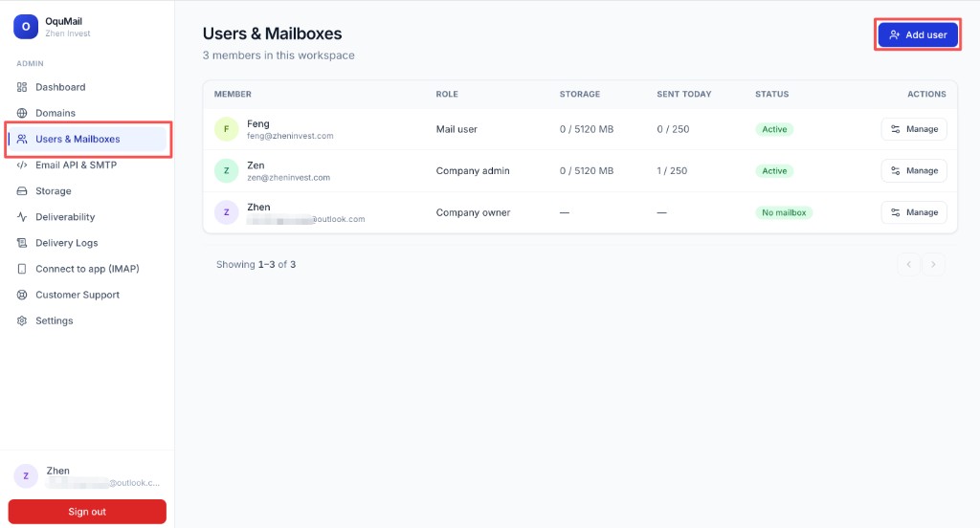Image resolution: width=980 pixels, height=528 pixels.
Task: Manage the Zen company admin
Action: (914, 170)
